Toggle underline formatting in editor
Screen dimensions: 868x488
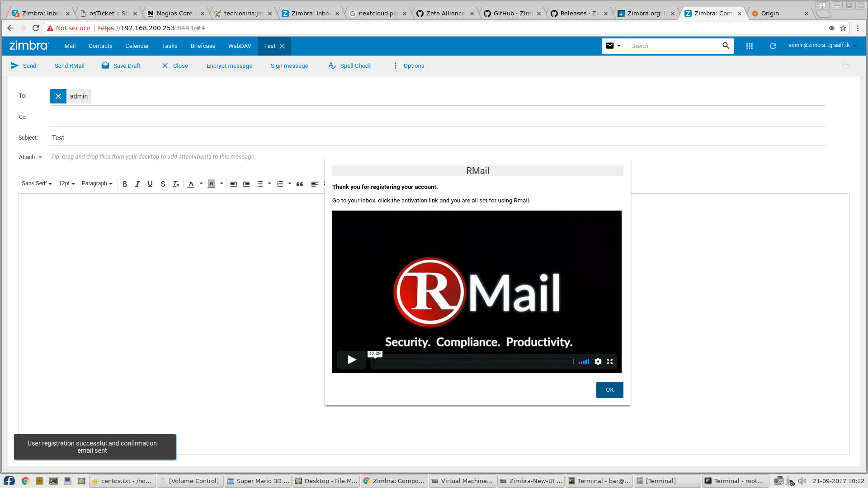point(150,184)
